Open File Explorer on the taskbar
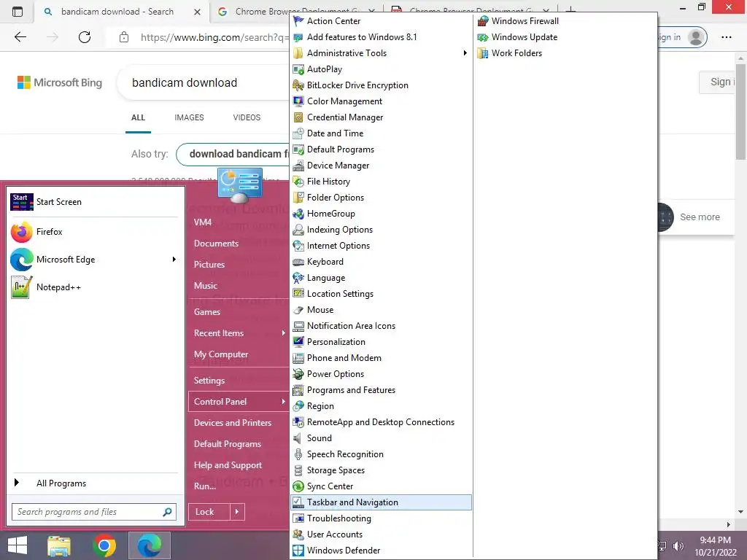This screenshot has width=747, height=560. pyautogui.click(x=59, y=545)
